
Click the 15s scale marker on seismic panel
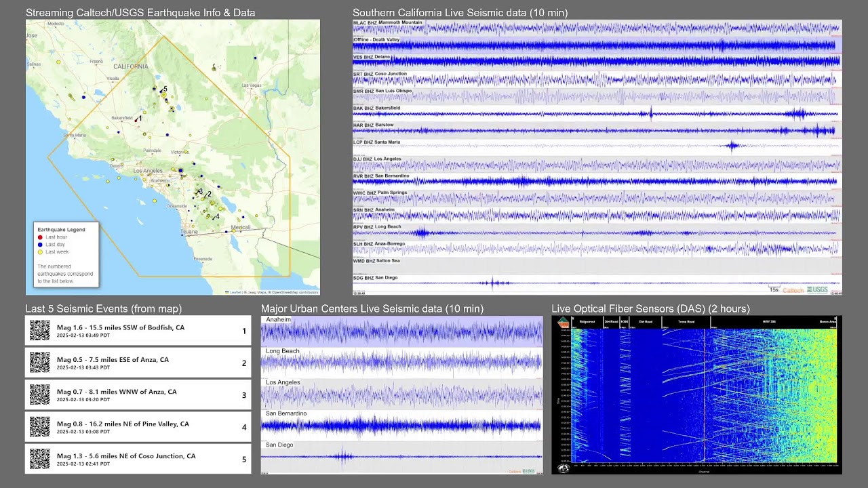pos(774,289)
